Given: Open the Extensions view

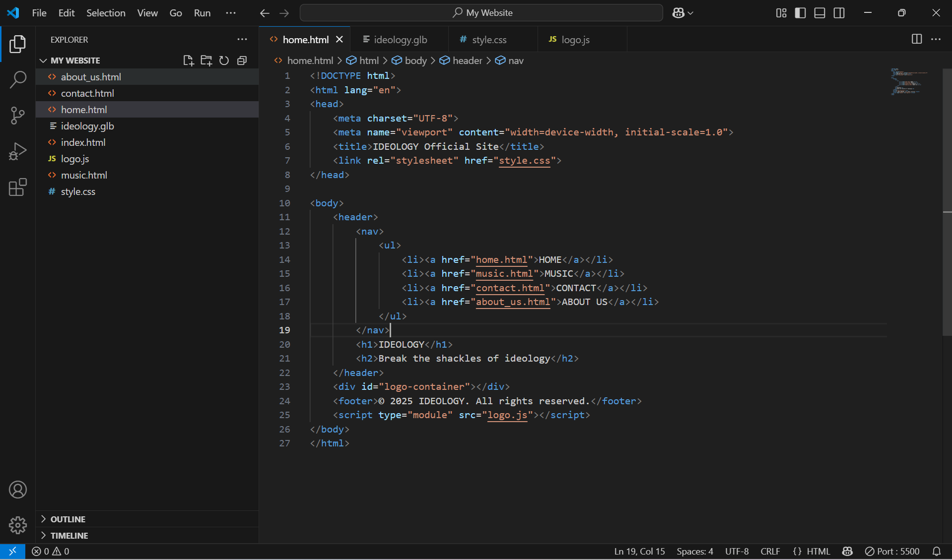Looking at the screenshot, I should [17, 187].
